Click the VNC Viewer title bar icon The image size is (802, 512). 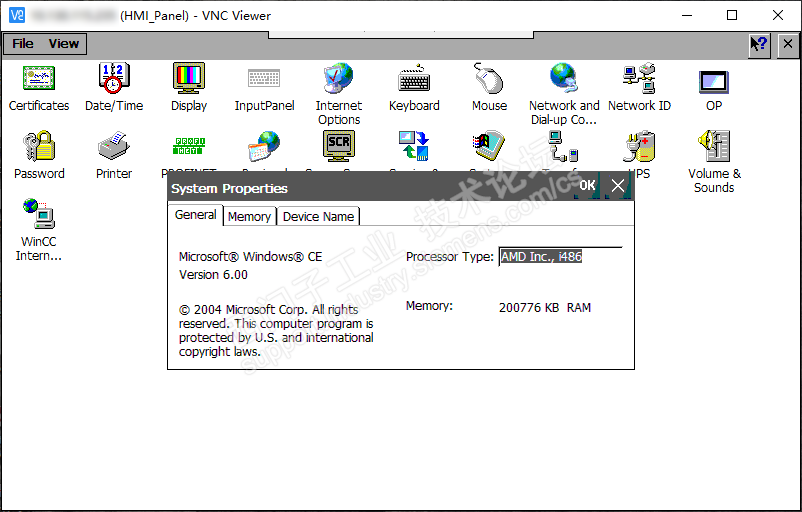point(17,15)
